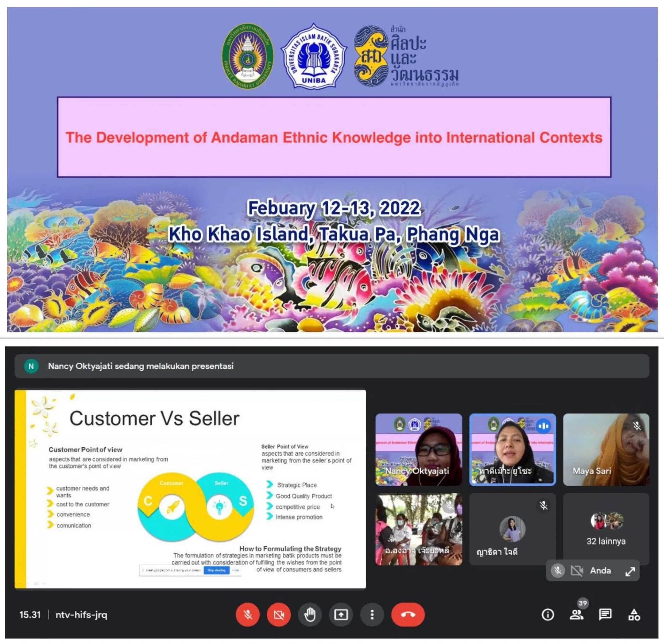Click How to Formulating the Strategy heading
Image resolution: width=664 pixels, height=644 pixels.
point(290,549)
